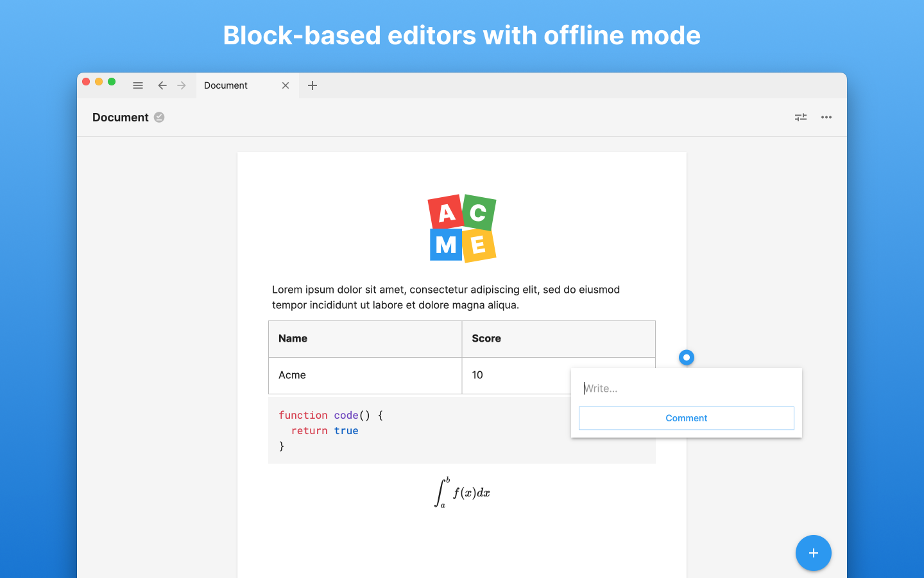Click the red close window button
924x578 pixels.
click(86, 82)
